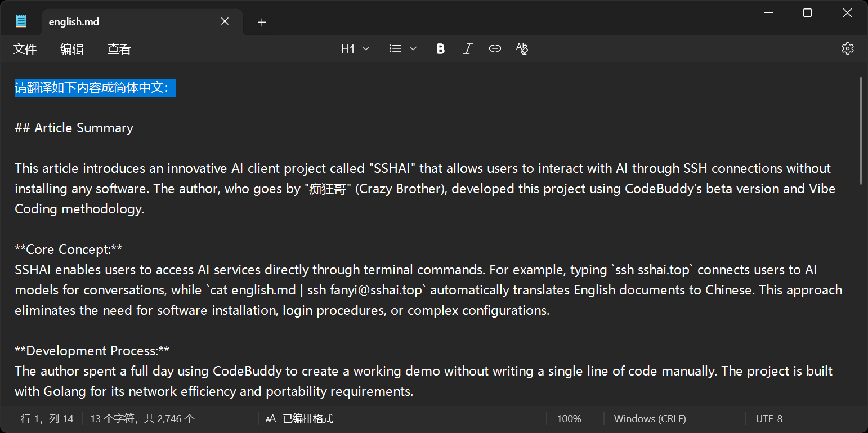This screenshot has height=433, width=868.
Task: Open the 文件 menu
Action: pyautogui.click(x=25, y=49)
